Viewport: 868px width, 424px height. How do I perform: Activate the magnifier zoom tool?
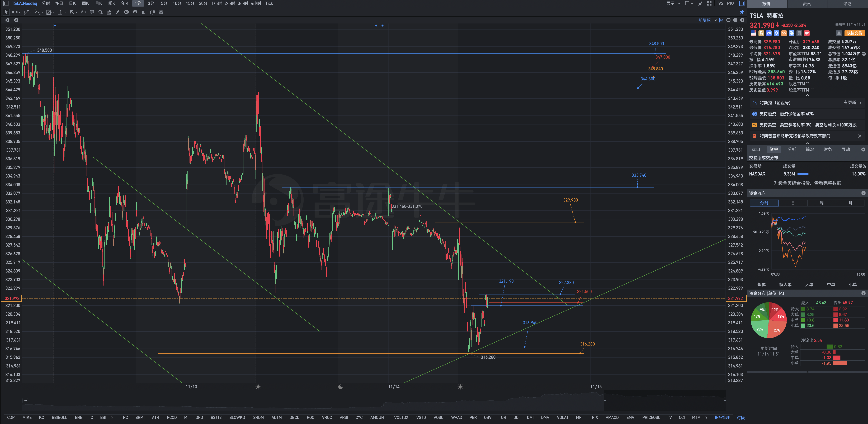(x=100, y=12)
